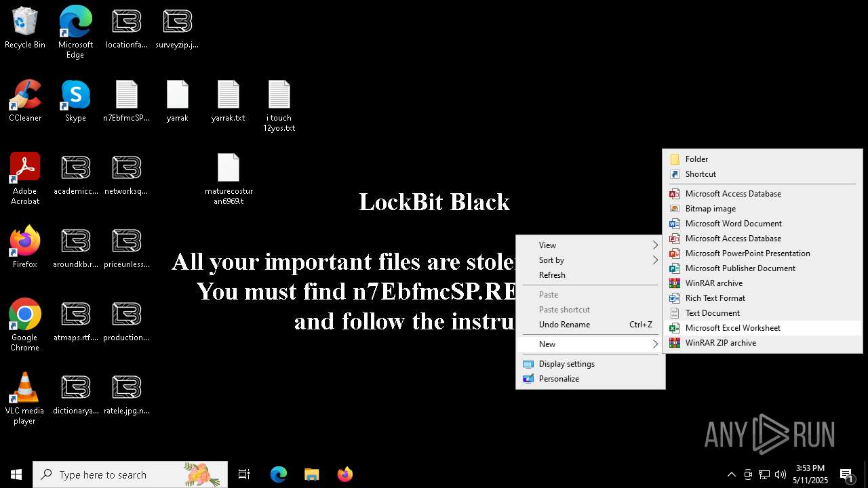Create a new Shortcut
Screen dimensions: 868x488
(x=763, y=174)
